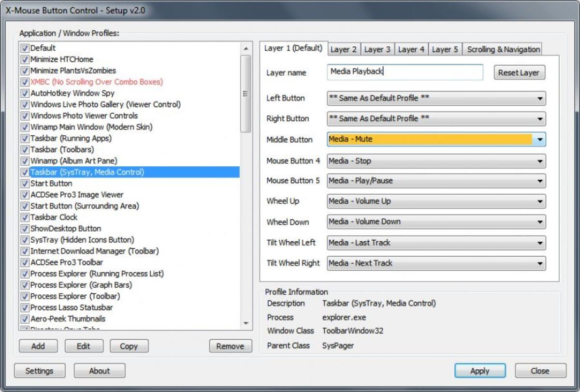This screenshot has width=580, height=392.
Task: Uncheck the Aero-Peek Thumbnails profile
Action: click(x=25, y=319)
